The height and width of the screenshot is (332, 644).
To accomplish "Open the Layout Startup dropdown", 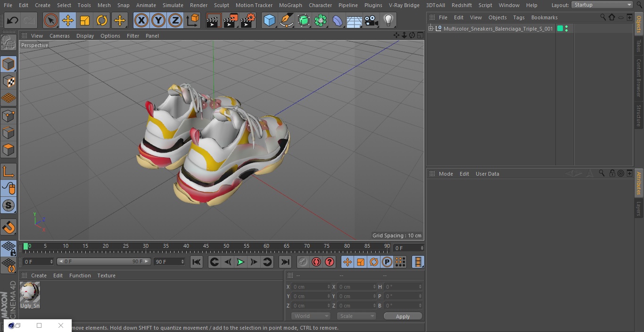I will tap(602, 5).
